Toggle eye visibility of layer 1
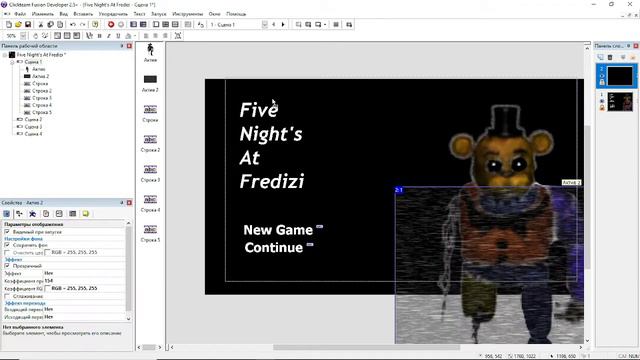This screenshot has height=360, width=640. (602, 101)
